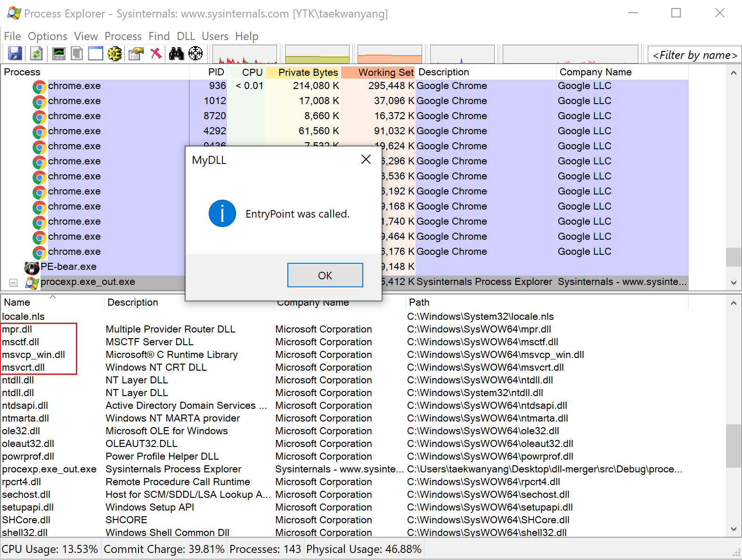Click the Processes: 143 status bar entry
The image size is (742, 560).
coord(265,549)
